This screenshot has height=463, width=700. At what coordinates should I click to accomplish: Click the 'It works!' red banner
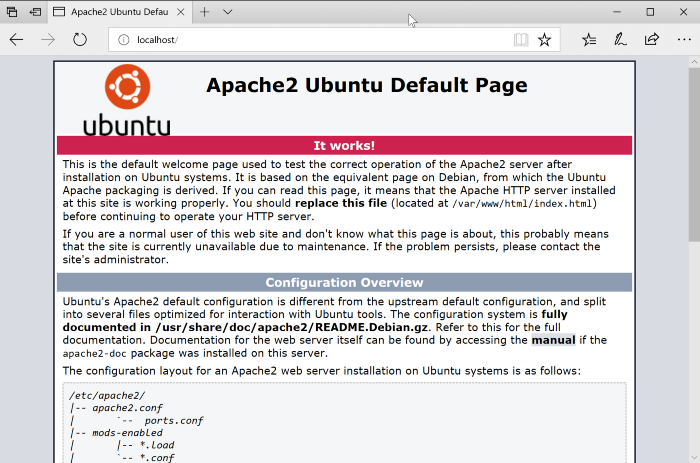(x=344, y=146)
